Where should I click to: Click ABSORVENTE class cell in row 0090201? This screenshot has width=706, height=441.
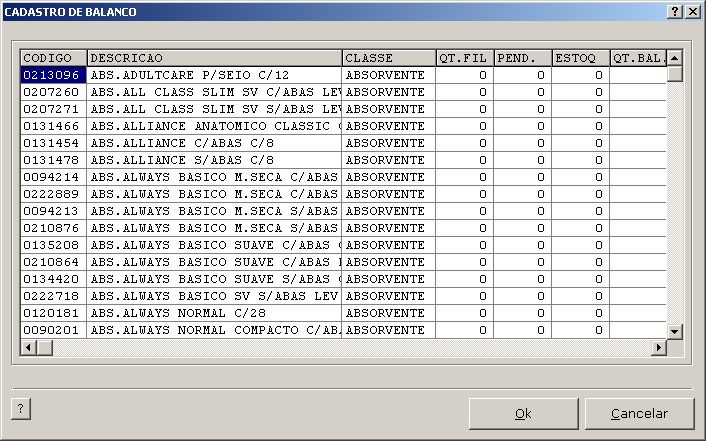(389, 330)
